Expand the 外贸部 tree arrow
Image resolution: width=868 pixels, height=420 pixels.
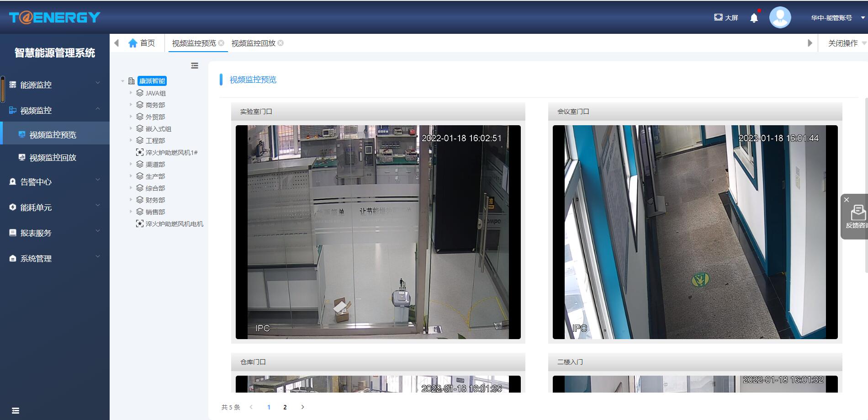pos(131,117)
